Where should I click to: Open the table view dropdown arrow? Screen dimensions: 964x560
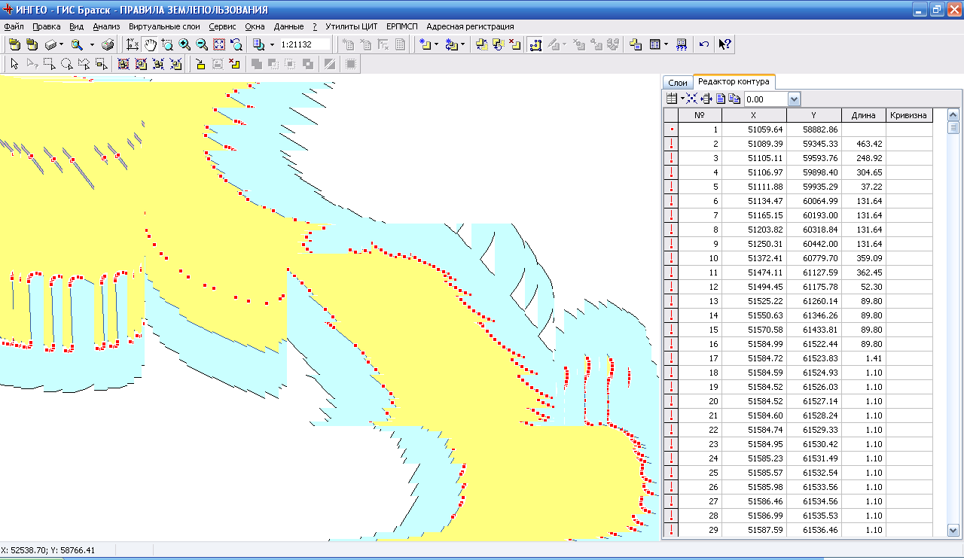pyautogui.click(x=666, y=44)
